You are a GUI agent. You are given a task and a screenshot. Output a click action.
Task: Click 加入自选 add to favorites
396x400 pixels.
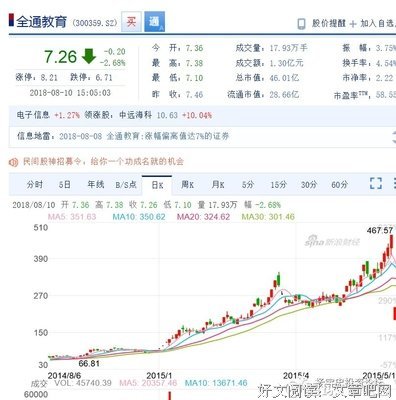[x=378, y=24]
